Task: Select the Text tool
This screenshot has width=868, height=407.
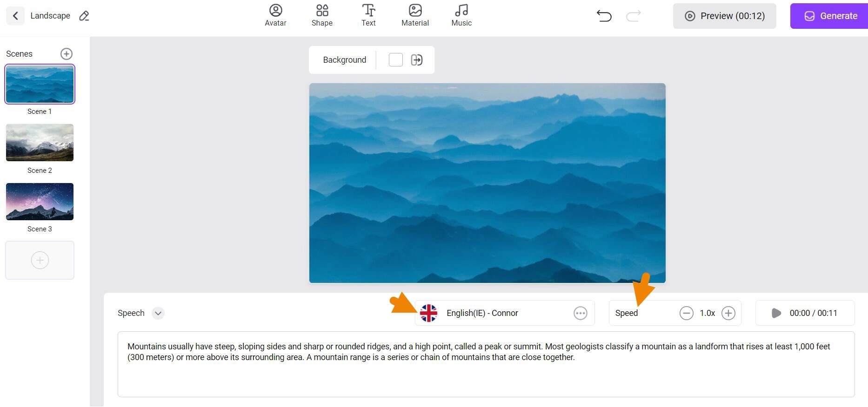Action: pos(368,15)
